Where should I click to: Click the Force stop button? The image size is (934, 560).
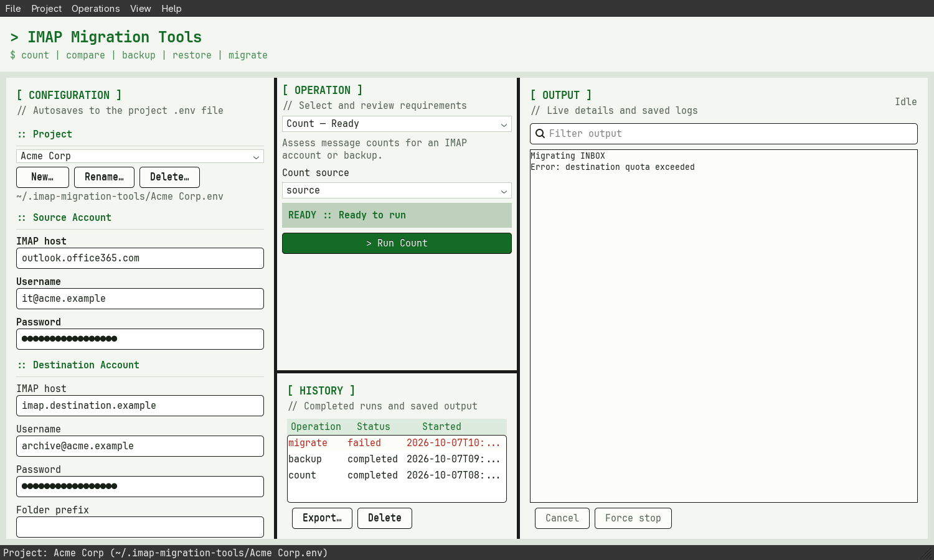(x=633, y=518)
